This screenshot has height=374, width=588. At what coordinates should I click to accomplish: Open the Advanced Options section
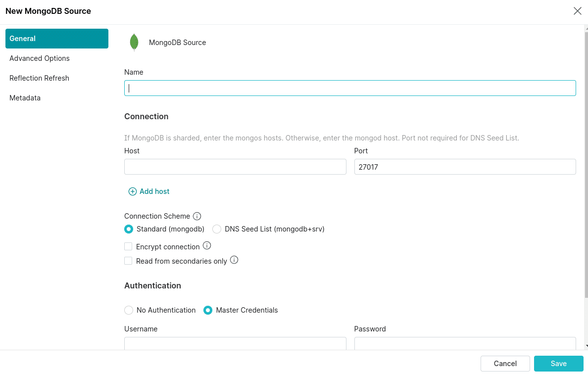[x=39, y=58]
